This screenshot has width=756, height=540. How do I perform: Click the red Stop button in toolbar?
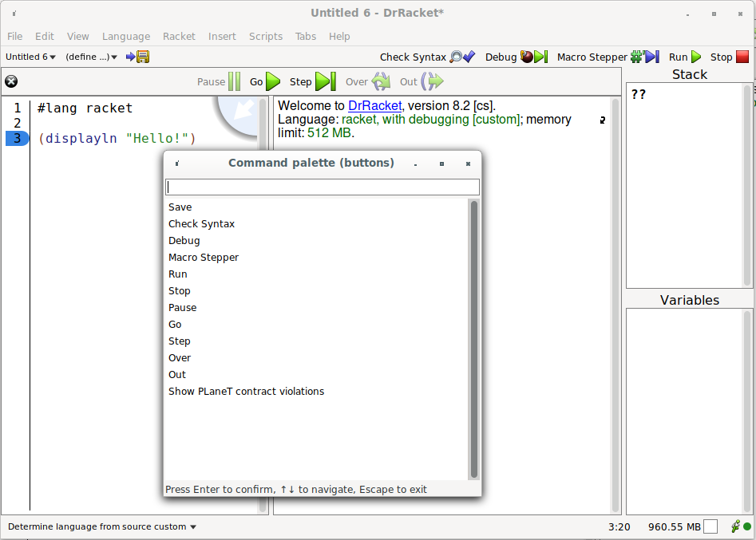coord(742,57)
